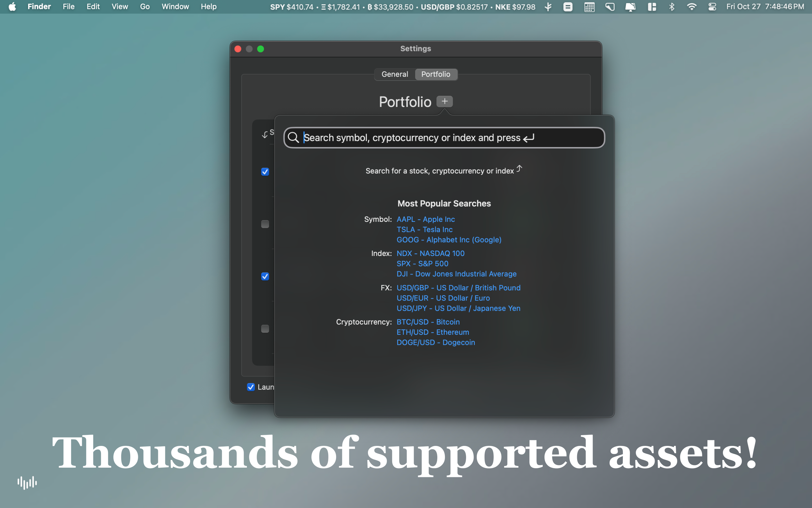Open Control Center in menu bar

coord(712,7)
